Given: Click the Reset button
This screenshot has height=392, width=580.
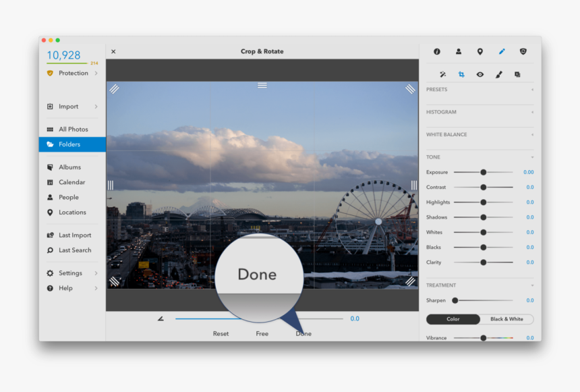Looking at the screenshot, I should [221, 333].
